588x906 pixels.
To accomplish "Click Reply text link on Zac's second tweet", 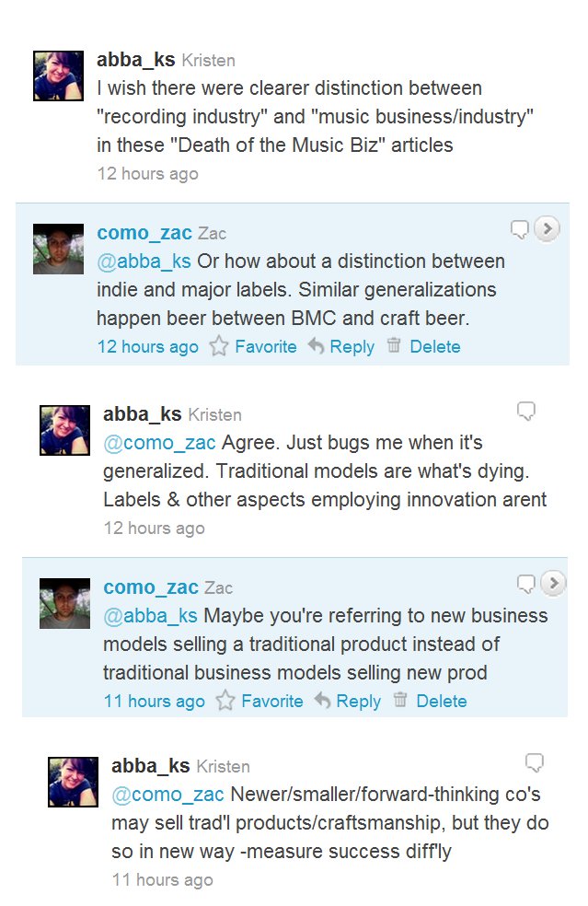I will point(358,702).
